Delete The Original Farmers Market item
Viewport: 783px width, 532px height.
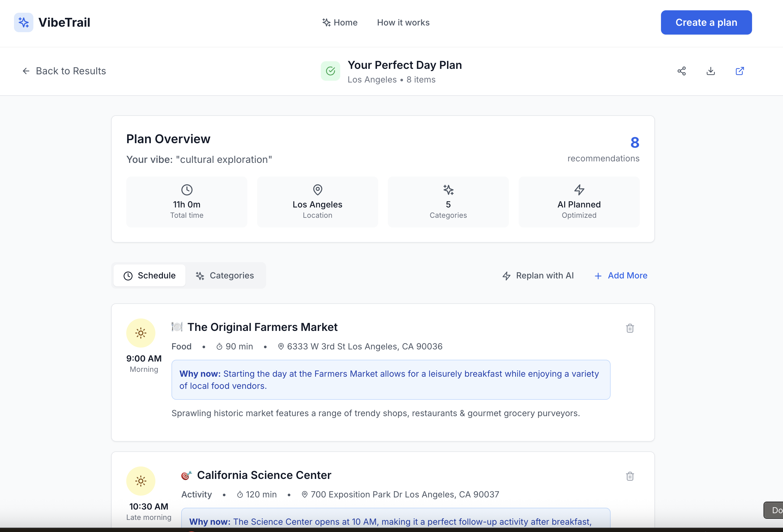pos(630,328)
